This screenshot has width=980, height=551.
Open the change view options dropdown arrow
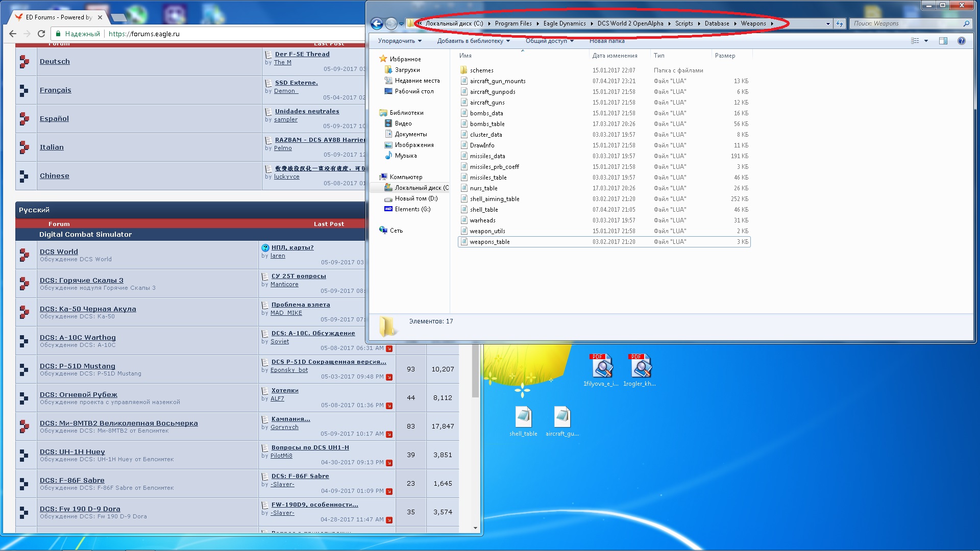926,41
